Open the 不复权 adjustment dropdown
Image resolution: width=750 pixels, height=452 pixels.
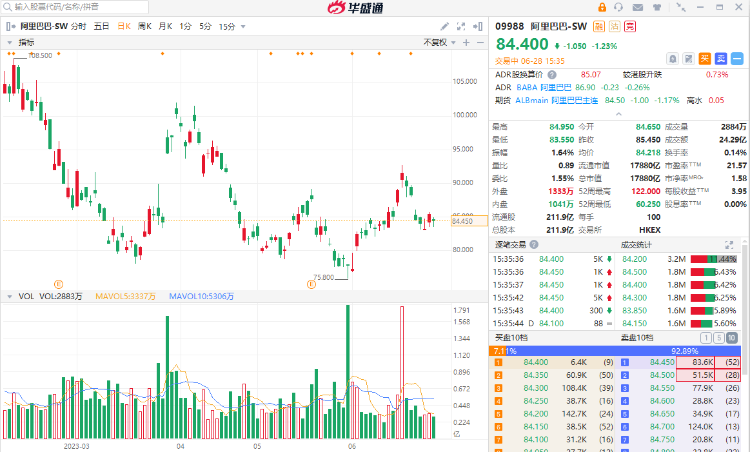click(439, 43)
